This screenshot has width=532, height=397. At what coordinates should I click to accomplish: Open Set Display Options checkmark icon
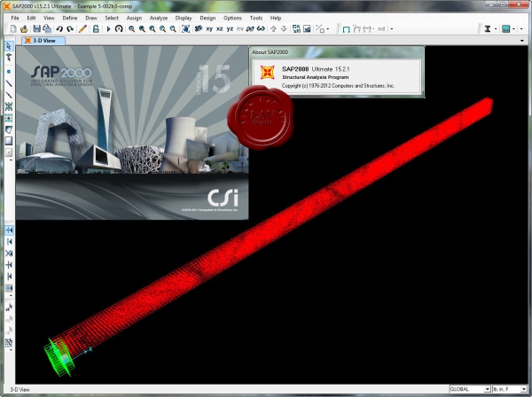click(307, 29)
